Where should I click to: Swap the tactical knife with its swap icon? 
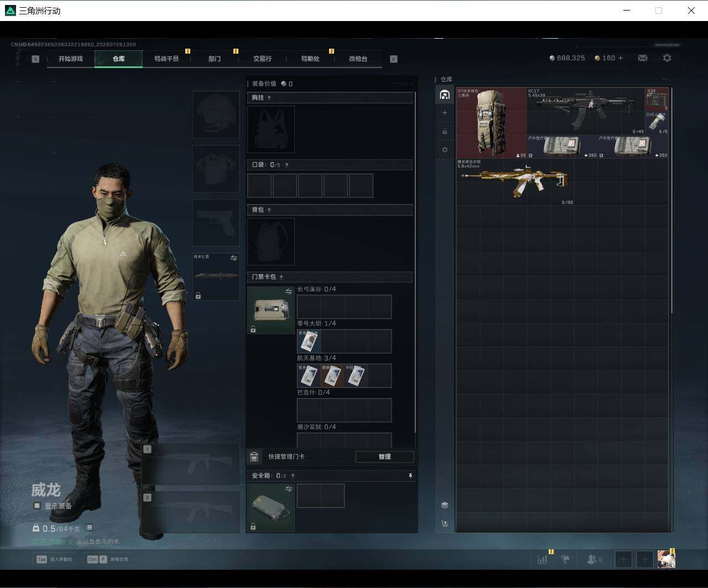[x=234, y=258]
